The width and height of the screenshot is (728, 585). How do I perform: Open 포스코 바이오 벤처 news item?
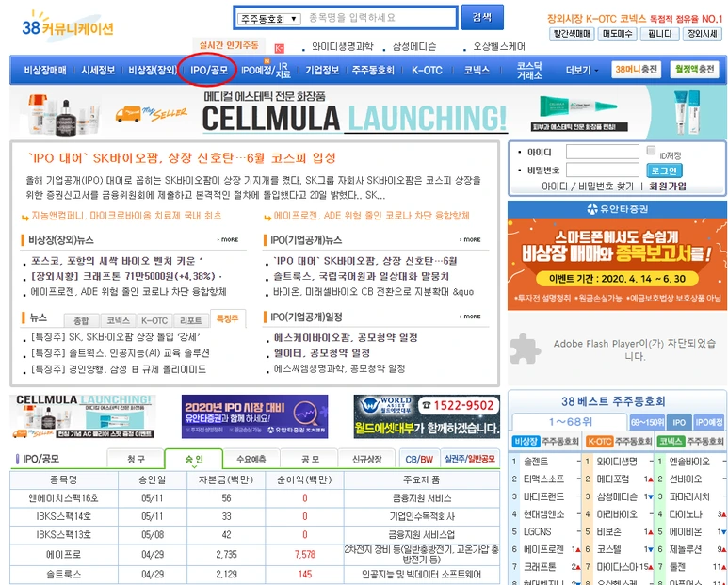click(117, 260)
